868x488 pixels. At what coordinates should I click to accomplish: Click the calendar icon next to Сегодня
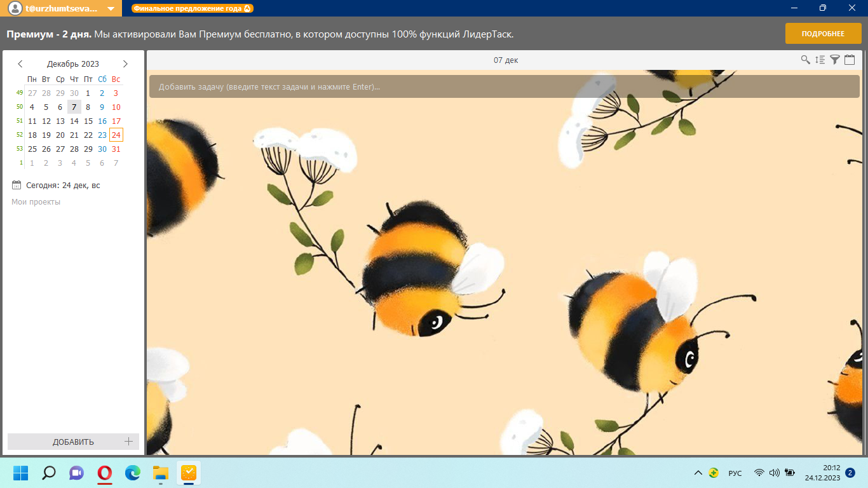[x=17, y=186]
